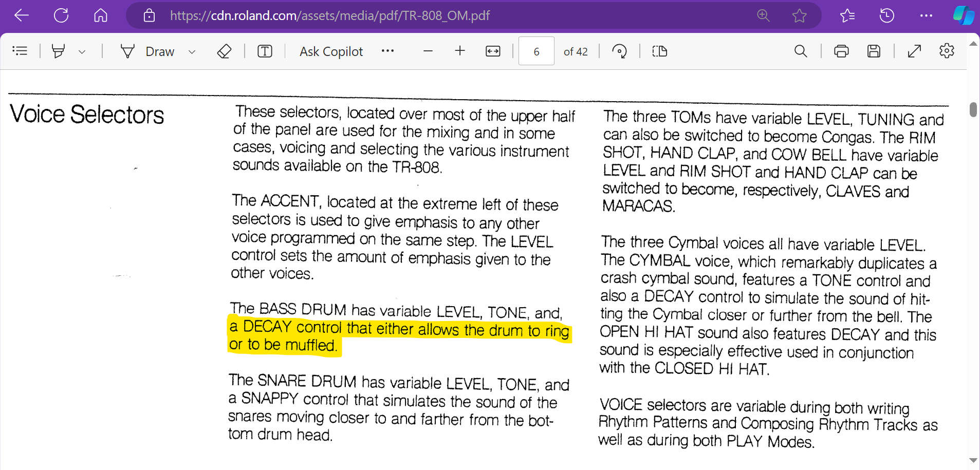
Task: Enter full screen mode
Action: click(x=914, y=51)
